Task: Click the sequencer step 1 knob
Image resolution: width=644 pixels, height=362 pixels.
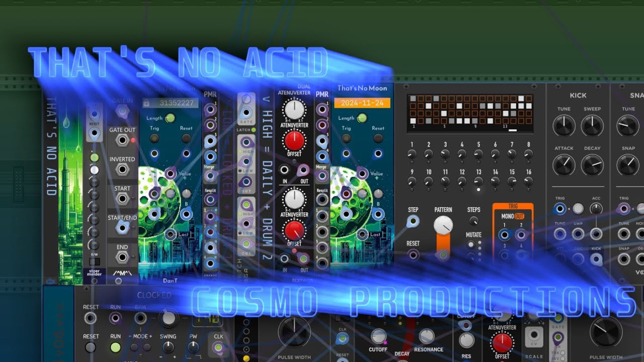Action: pyautogui.click(x=412, y=155)
